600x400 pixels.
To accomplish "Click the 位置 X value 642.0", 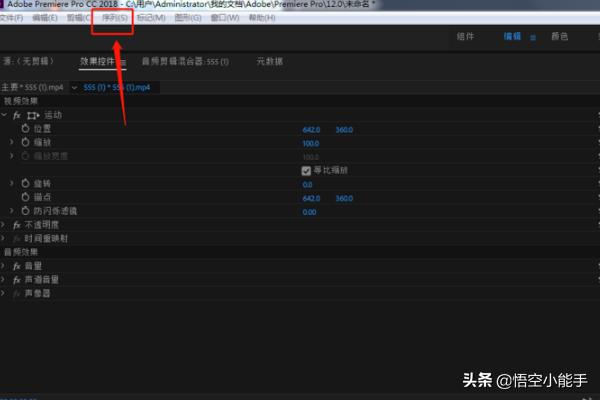I will pos(311,130).
